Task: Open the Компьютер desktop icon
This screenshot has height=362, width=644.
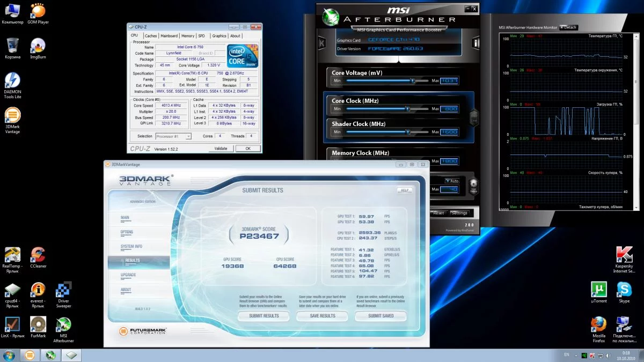Action: tap(12, 14)
